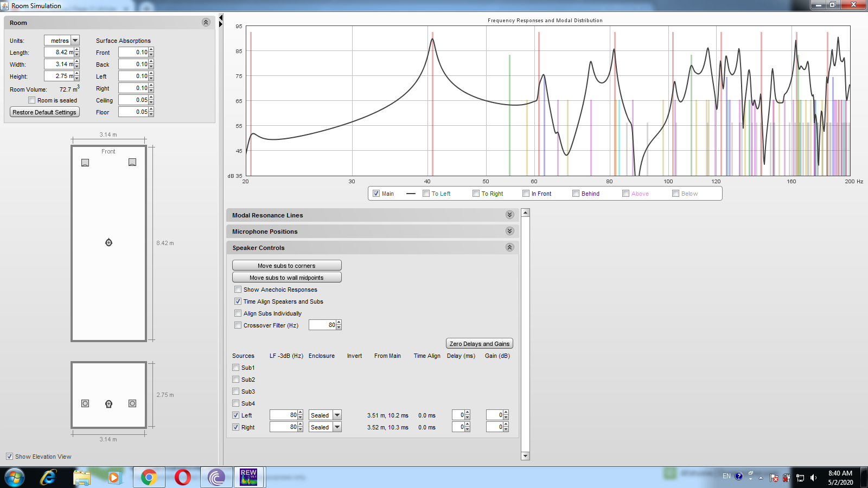
Task: Open the Left speaker Enclosure dropdown
Action: pos(337,415)
